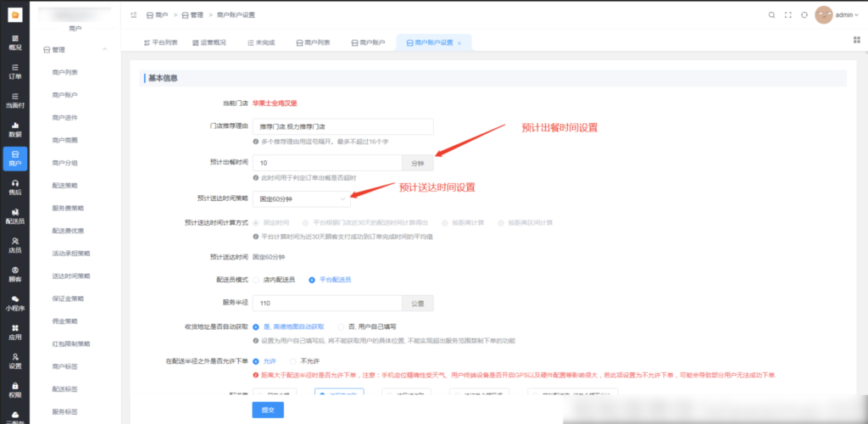The height and width of the screenshot is (424, 868).
Task: Click the red warning icon under 允许 option
Action: click(256, 375)
